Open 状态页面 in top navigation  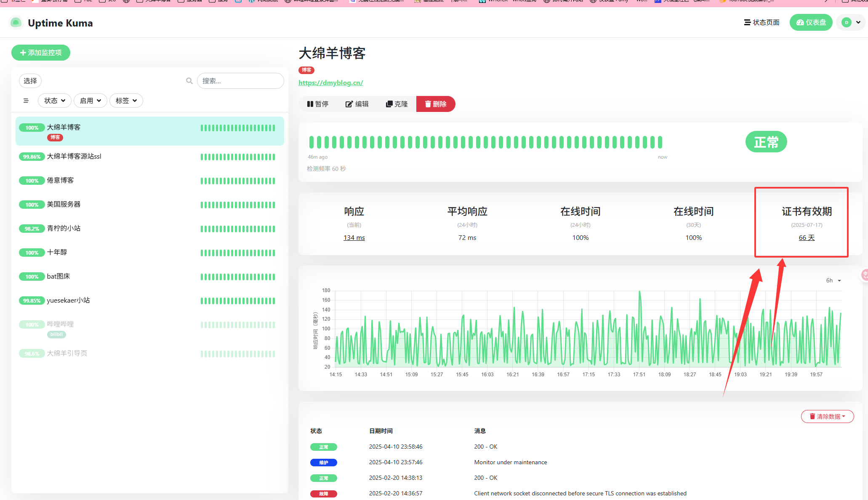coord(762,22)
